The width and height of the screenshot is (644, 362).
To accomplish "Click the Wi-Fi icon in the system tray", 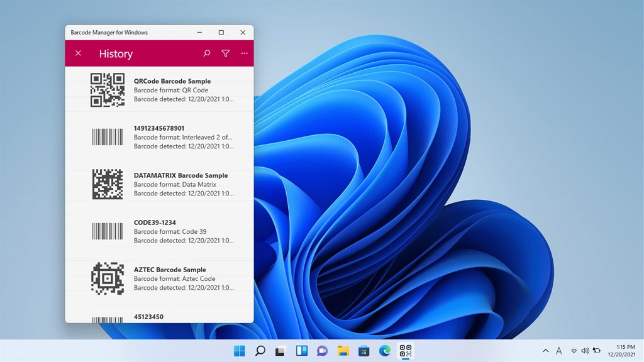I will click(x=574, y=351).
